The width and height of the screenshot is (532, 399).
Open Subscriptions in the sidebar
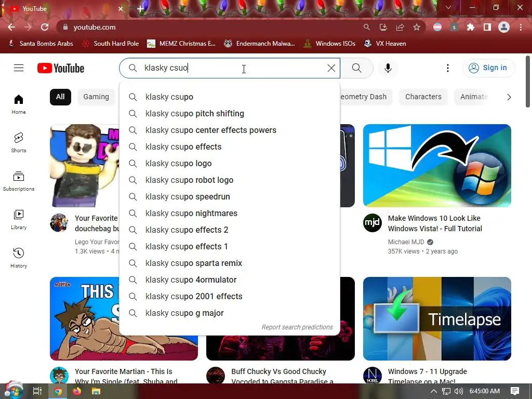[x=19, y=181]
